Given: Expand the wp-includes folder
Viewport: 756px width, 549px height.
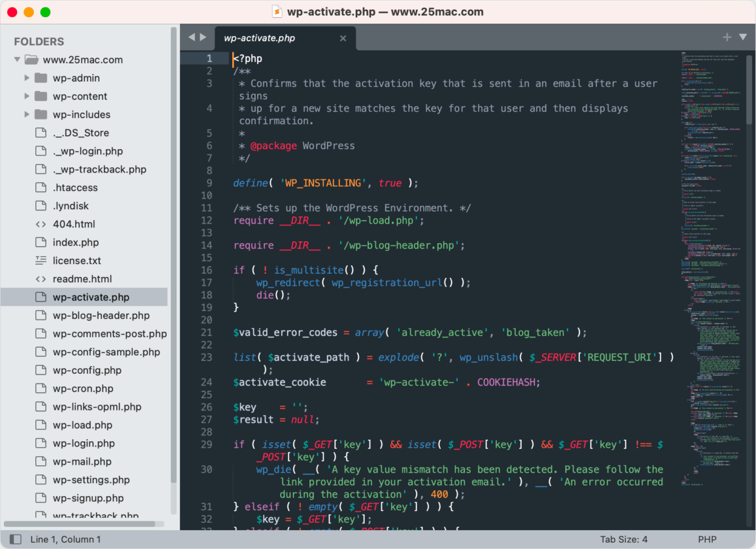Looking at the screenshot, I should [x=27, y=114].
